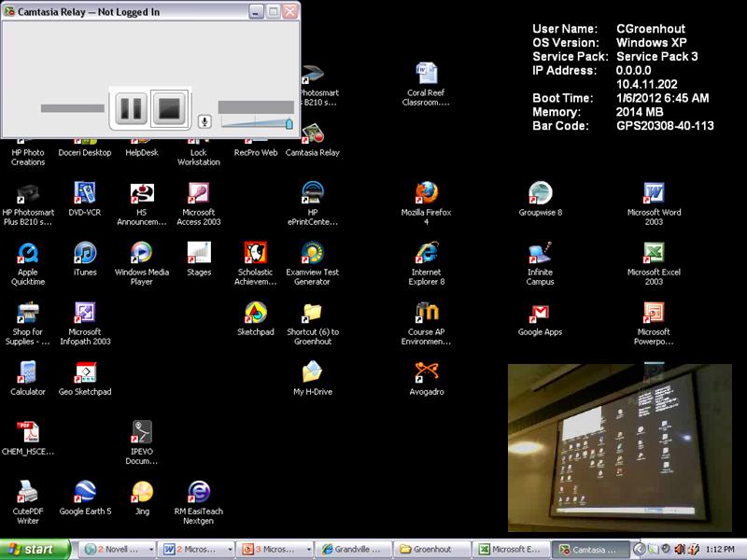
Task: Expand the Microsoft PowerPoint taskbar group
Action: pos(275,549)
